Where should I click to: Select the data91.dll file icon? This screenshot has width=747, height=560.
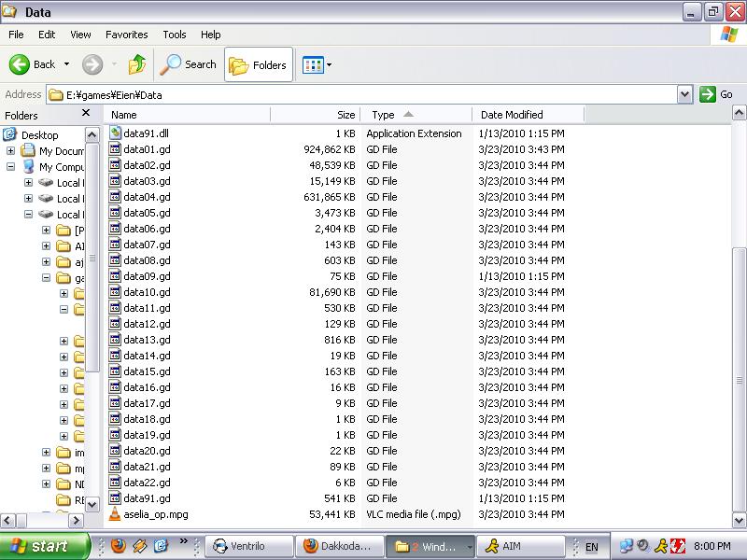pos(115,133)
